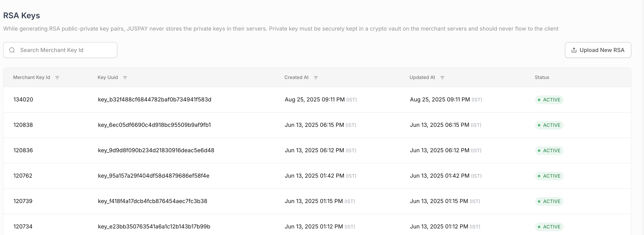Viewport: 644px width, 235px height.
Task: Click the search magnifier icon
Action: [x=12, y=50]
